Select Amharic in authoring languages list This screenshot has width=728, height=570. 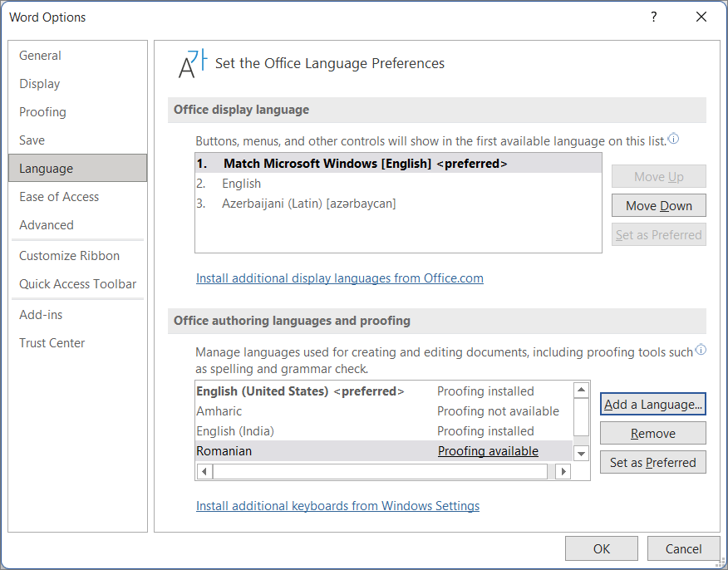coord(219,411)
